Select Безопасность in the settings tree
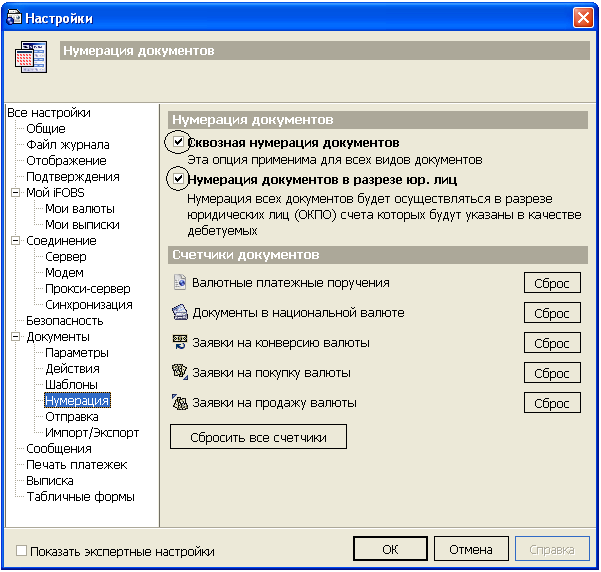The height and width of the screenshot is (572, 601). (65, 321)
